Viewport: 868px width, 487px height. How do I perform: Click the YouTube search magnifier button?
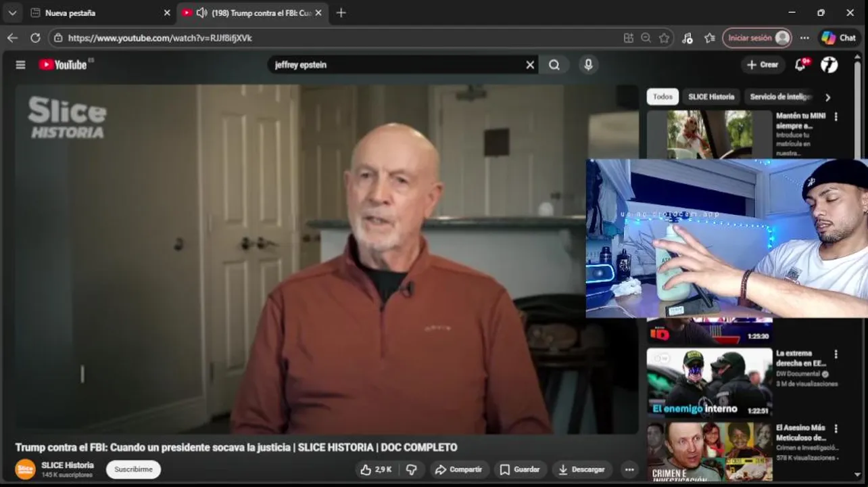[x=554, y=65]
